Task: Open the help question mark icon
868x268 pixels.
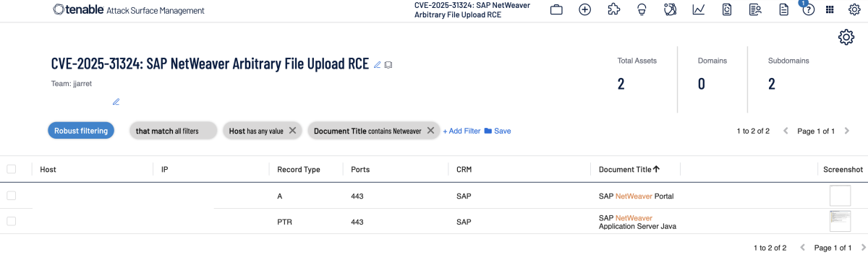Action: coord(809,10)
